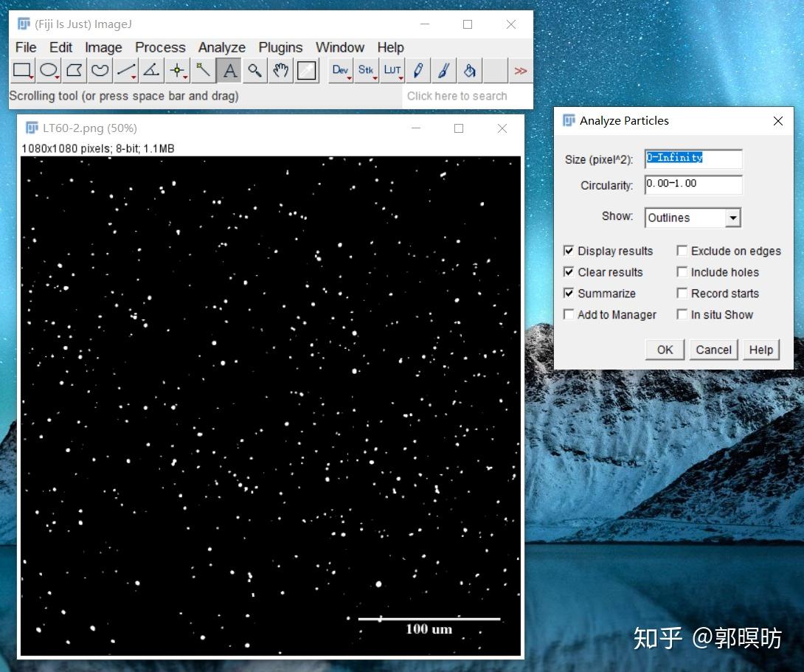Enable the Exclude on edges option

click(682, 251)
